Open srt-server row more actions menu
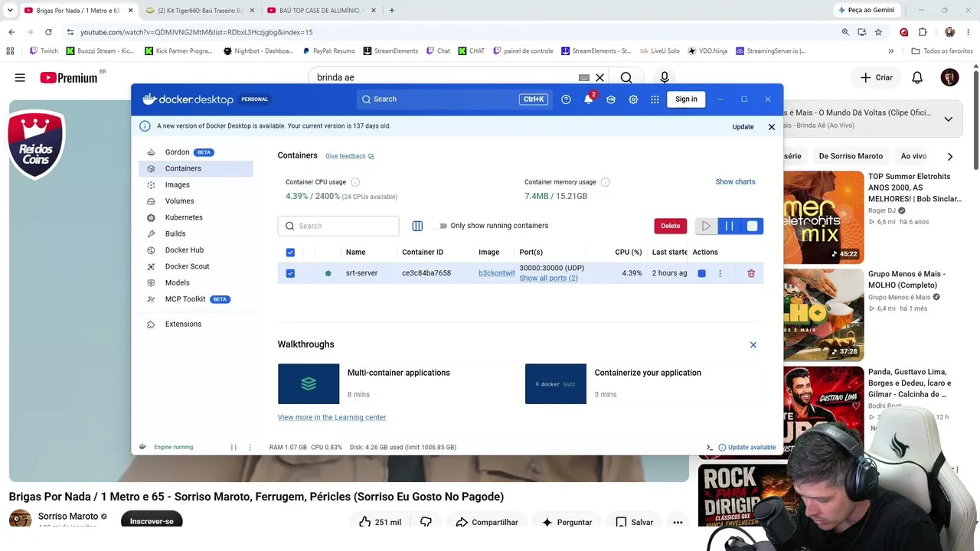 pos(720,273)
